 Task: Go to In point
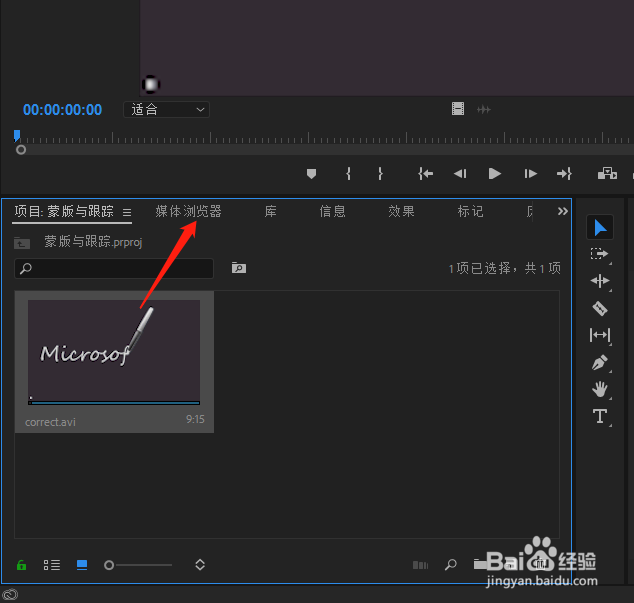point(425,174)
